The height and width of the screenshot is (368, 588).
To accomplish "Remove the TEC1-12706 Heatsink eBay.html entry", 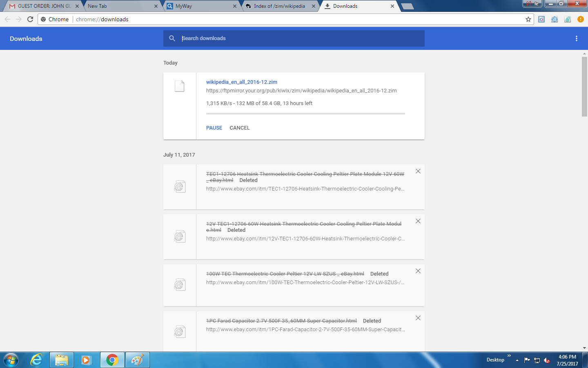I will tap(418, 171).
